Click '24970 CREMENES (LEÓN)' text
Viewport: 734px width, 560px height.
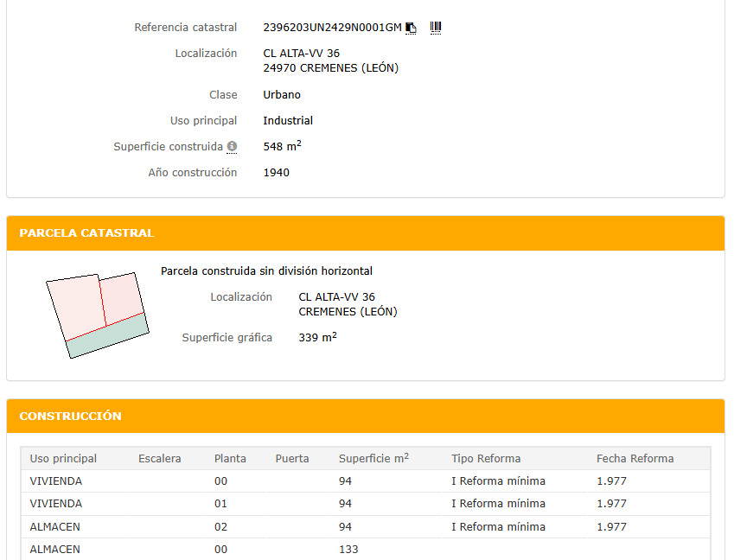click(x=330, y=67)
